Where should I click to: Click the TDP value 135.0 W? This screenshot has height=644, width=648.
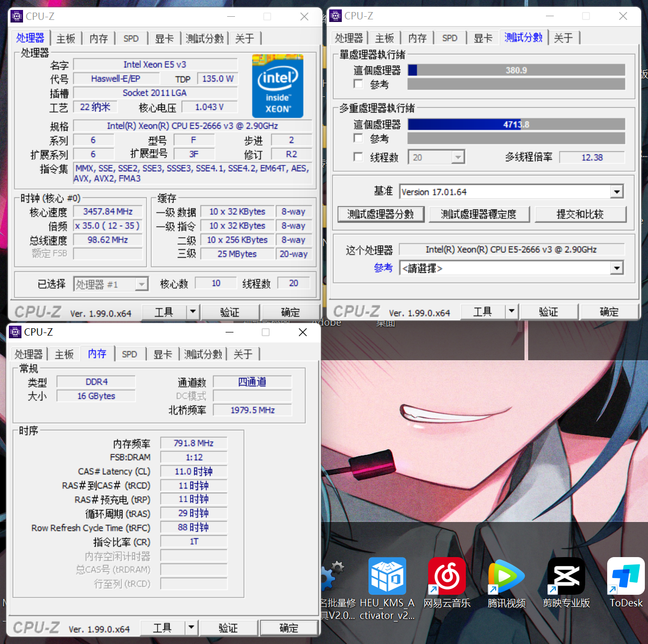[218, 79]
